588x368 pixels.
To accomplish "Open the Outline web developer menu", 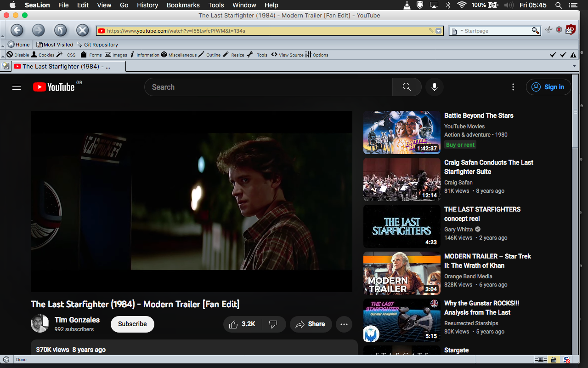I will (x=209, y=55).
